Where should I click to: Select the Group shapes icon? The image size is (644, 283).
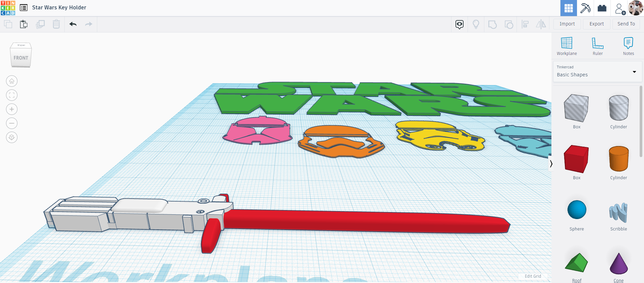pos(492,24)
